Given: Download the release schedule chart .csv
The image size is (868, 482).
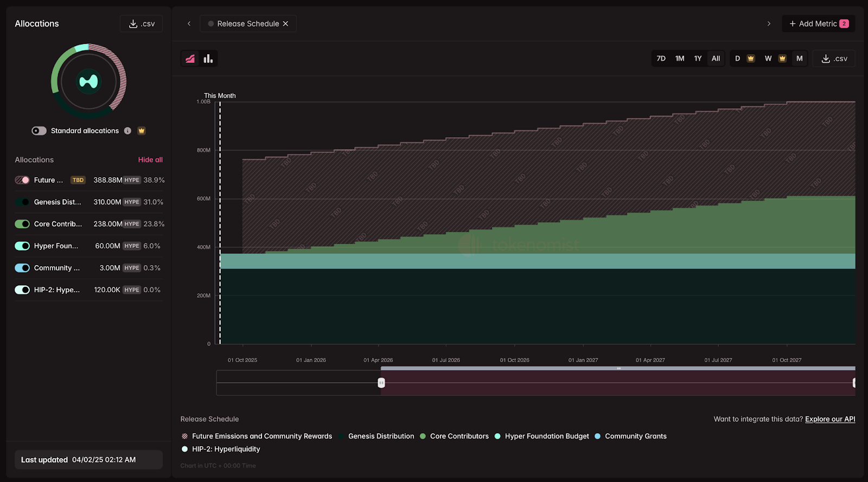Looking at the screenshot, I should (x=834, y=59).
